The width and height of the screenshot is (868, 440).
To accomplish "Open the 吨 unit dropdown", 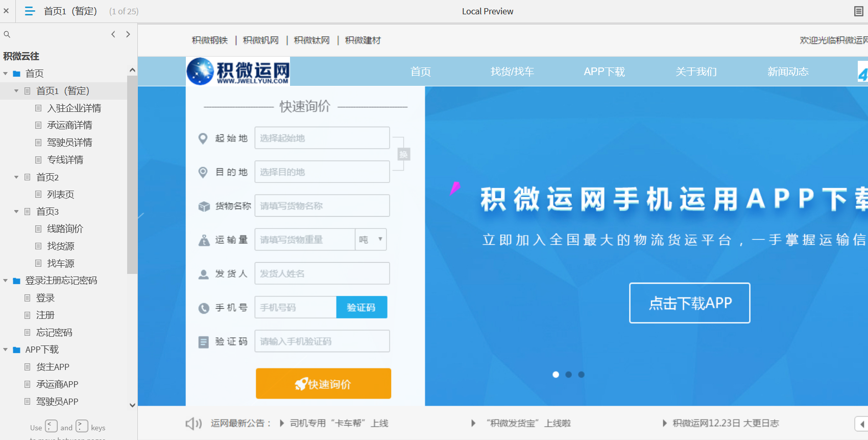I will click(x=371, y=239).
